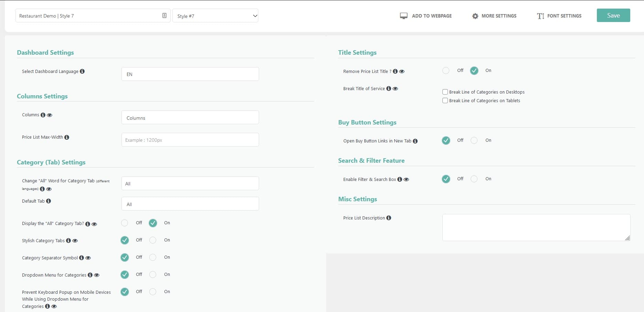Click eye icon for Change "All" Word setting
Viewport: 644px width, 312px height.
point(49,189)
